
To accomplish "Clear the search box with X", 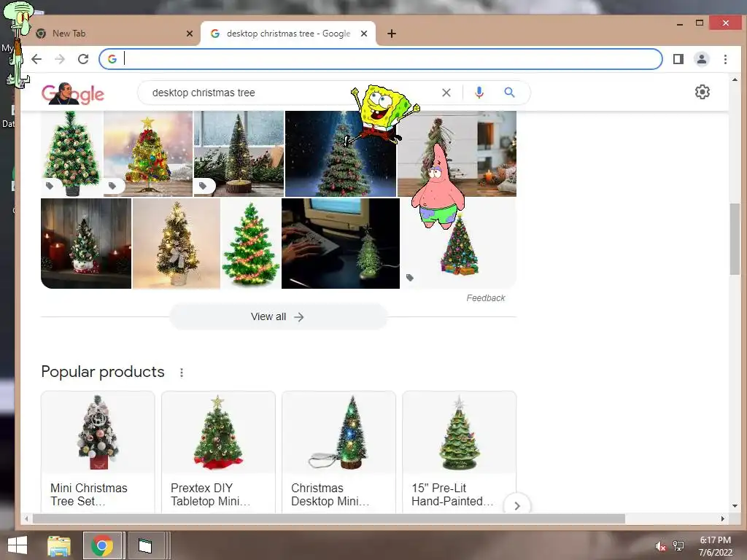I will 446,93.
